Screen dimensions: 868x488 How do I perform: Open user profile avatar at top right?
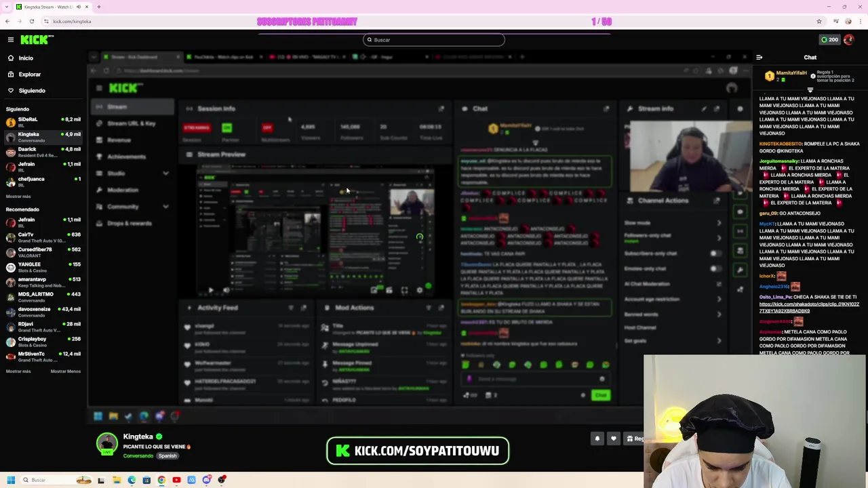tap(849, 40)
